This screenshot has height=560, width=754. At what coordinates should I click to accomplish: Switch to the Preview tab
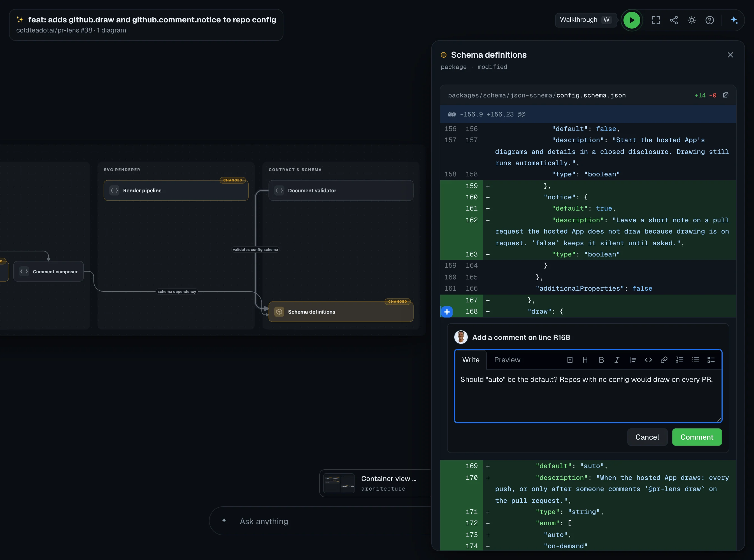pyautogui.click(x=507, y=360)
